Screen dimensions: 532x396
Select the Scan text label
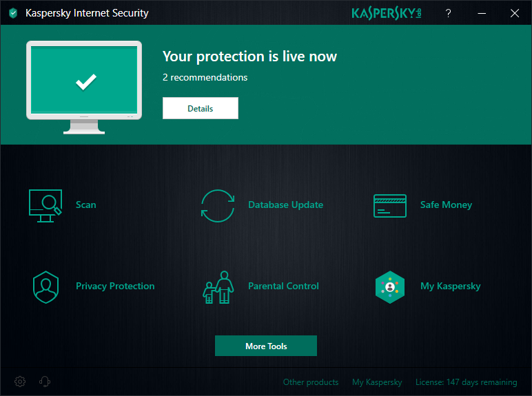[86, 205]
